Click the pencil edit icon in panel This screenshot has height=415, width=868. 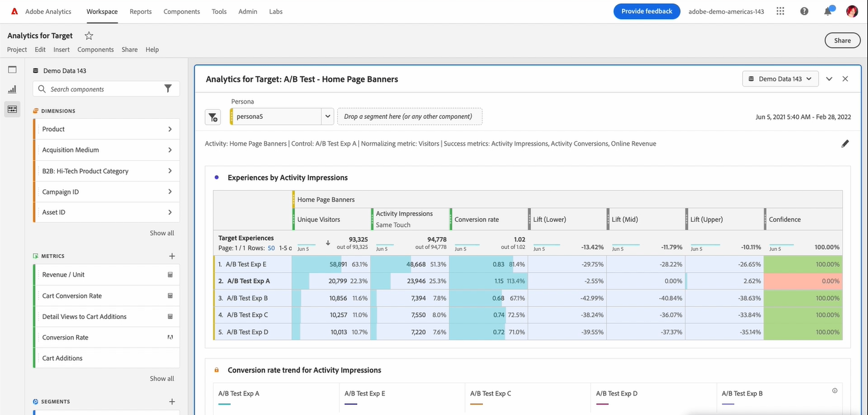click(x=844, y=144)
